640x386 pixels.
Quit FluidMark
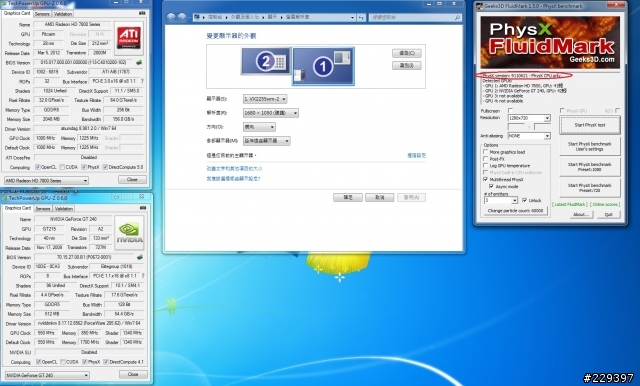pyautogui.click(x=608, y=214)
